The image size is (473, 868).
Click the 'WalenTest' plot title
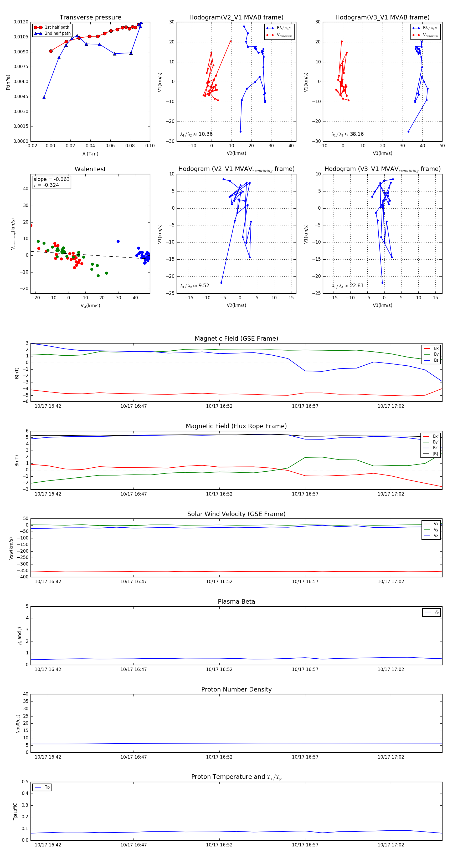point(90,169)
